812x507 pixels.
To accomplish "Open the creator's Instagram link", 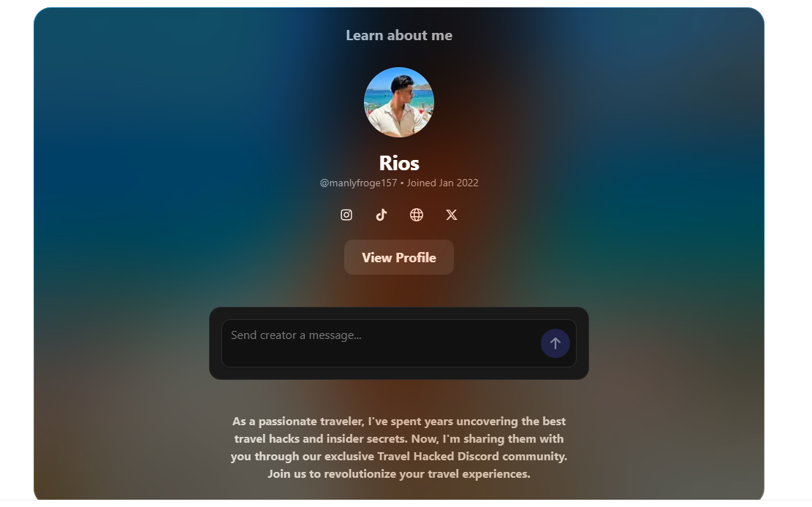I will (346, 215).
